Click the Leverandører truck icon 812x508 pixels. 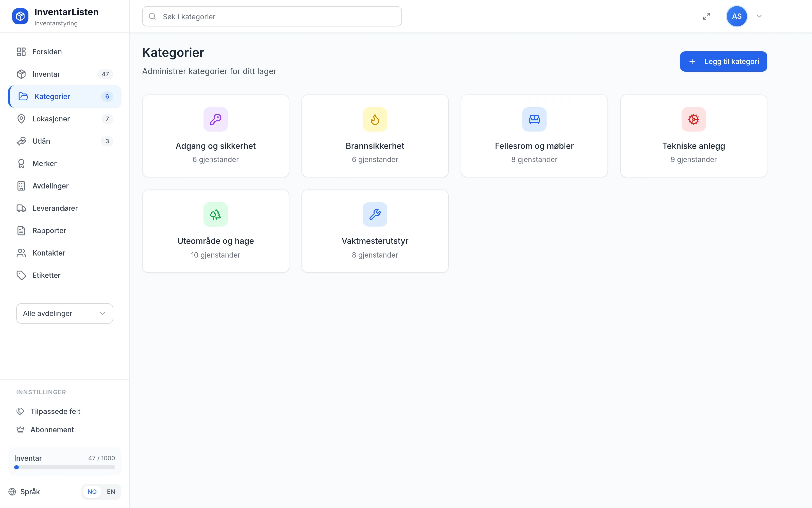click(21, 208)
